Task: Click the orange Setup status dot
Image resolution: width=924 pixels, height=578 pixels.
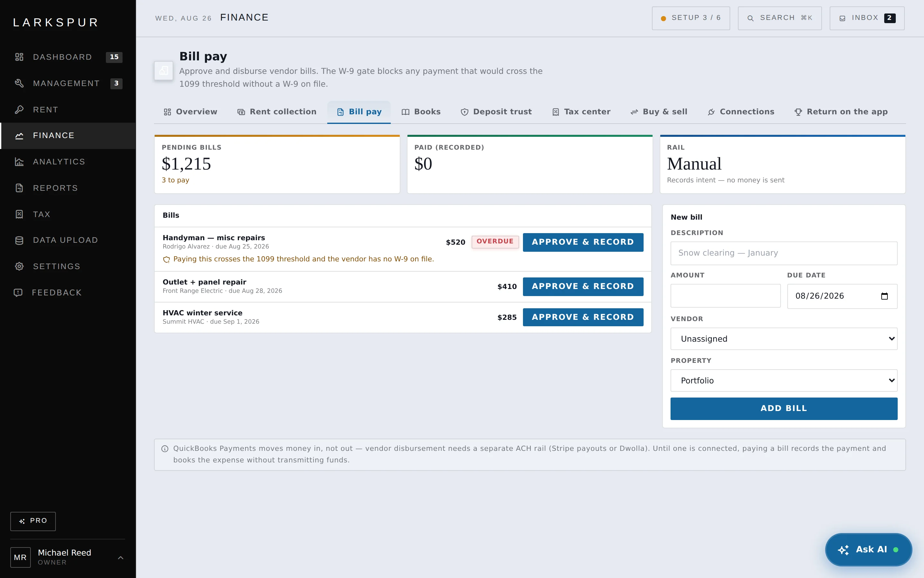Action: tap(663, 18)
